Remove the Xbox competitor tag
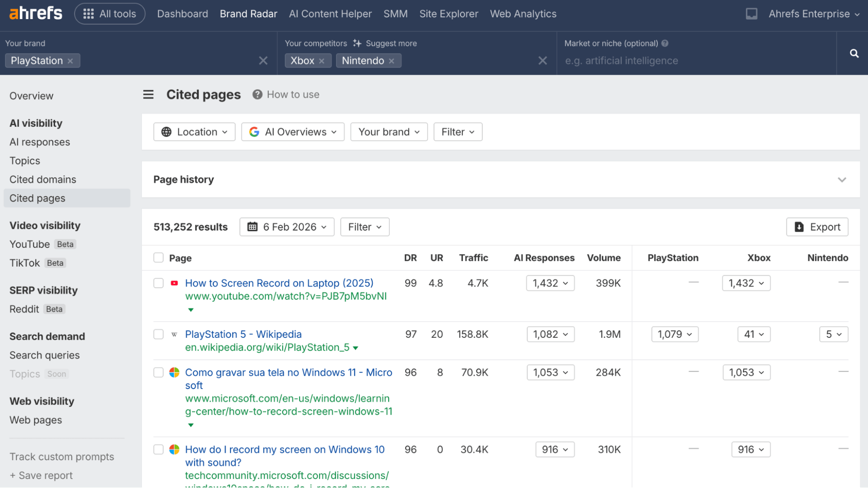868x488 pixels. point(322,61)
